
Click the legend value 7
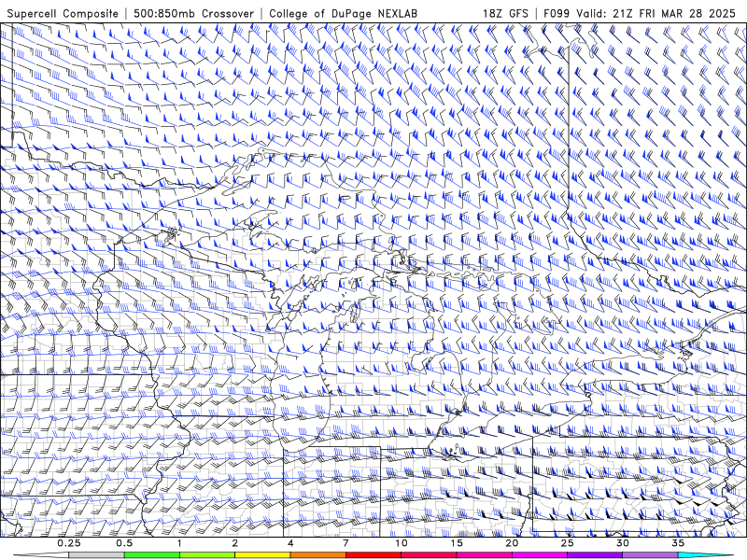(x=345, y=543)
